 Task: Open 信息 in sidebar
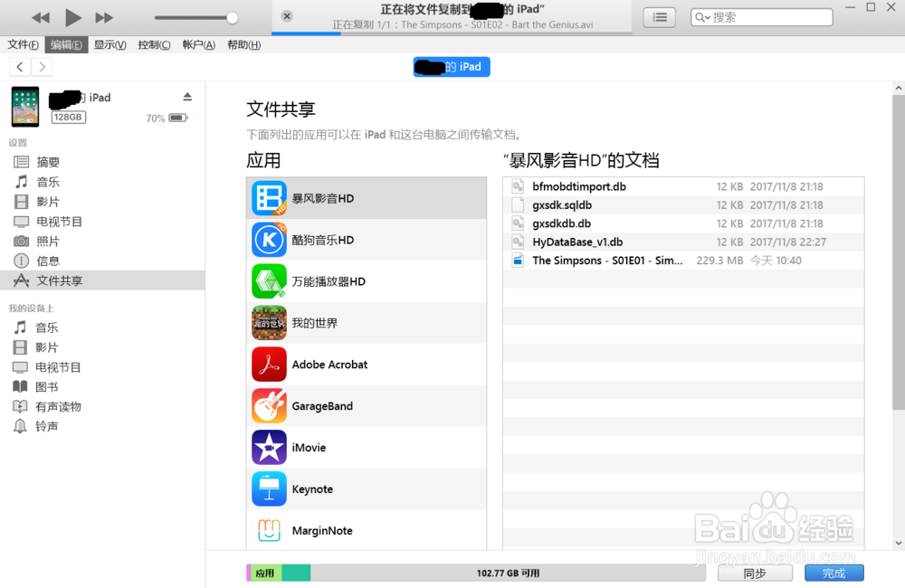(103, 261)
